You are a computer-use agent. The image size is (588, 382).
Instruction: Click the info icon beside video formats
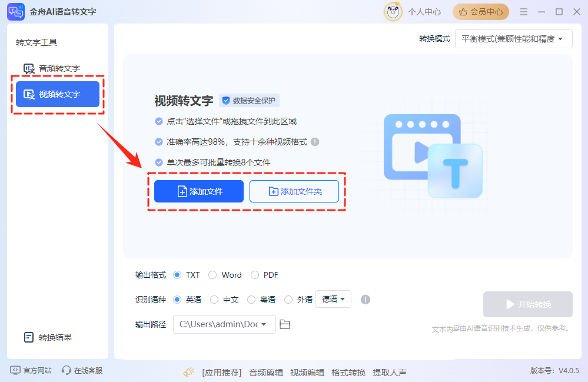(x=315, y=142)
